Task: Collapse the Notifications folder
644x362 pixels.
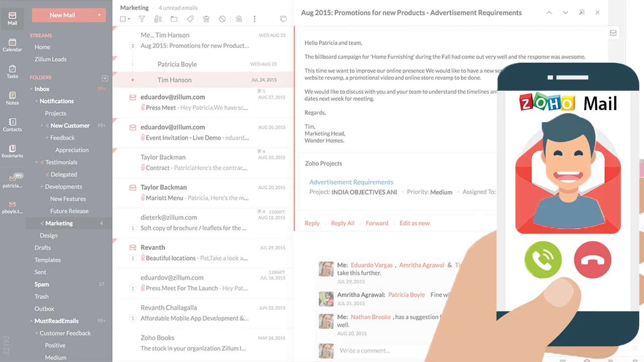Action: [x=37, y=101]
